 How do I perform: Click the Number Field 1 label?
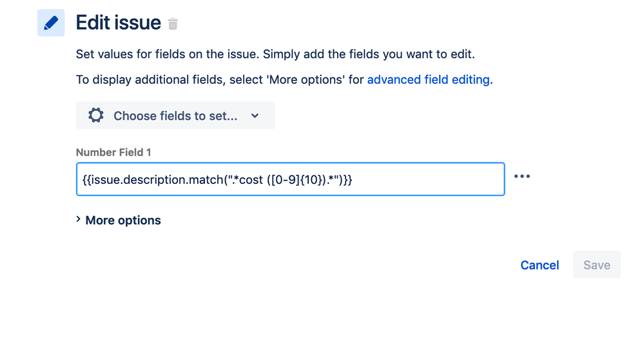point(113,152)
